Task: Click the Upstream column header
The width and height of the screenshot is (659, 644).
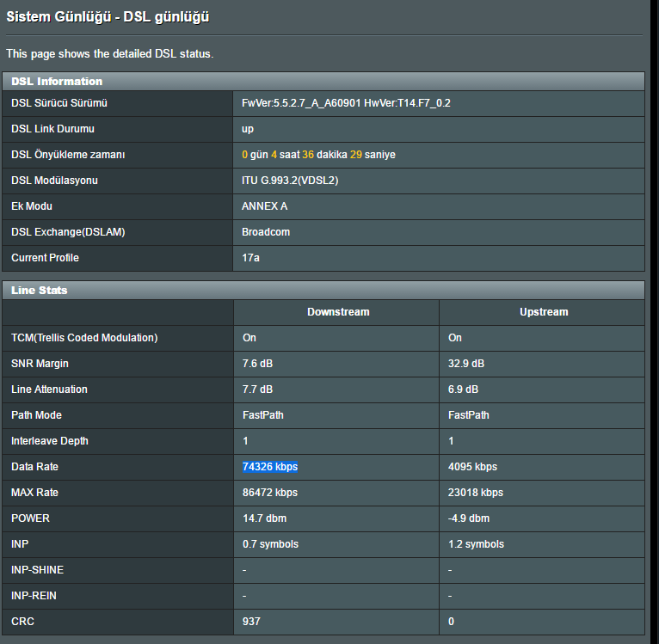Action: 544,312
